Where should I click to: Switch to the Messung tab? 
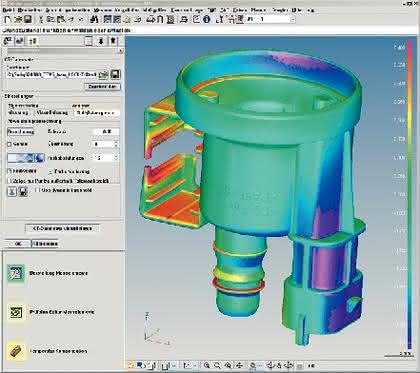18,113
